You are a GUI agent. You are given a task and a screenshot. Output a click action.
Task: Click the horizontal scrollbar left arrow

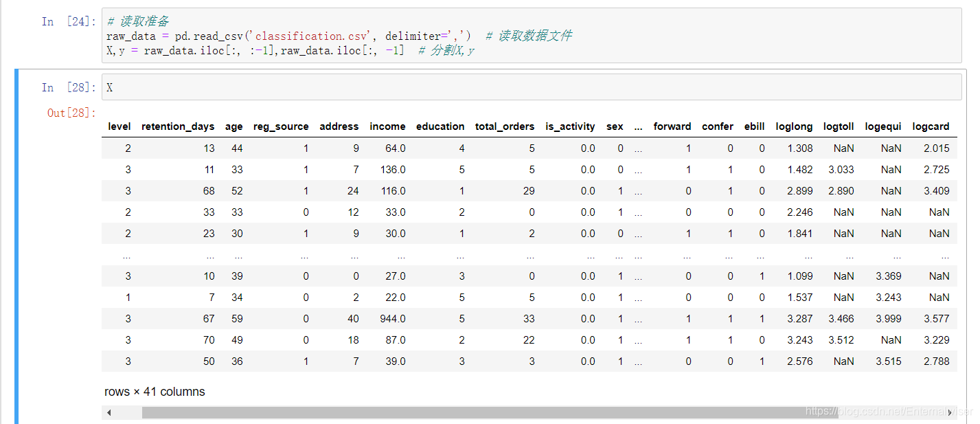click(109, 412)
